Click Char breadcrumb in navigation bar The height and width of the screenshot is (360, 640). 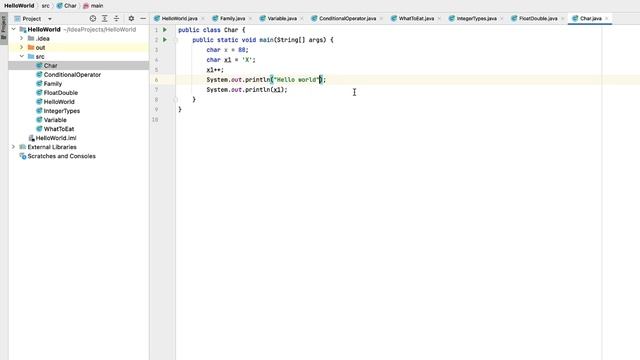tap(67, 6)
